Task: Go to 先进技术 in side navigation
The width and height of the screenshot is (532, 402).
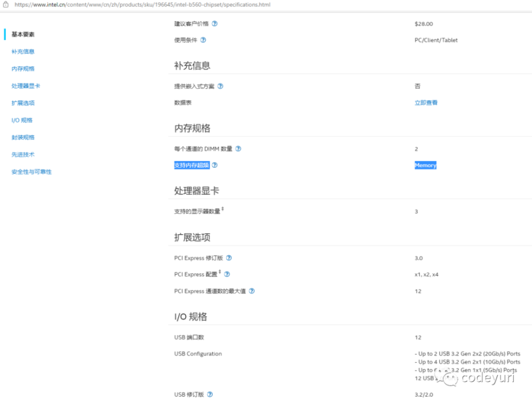Action: click(x=23, y=154)
